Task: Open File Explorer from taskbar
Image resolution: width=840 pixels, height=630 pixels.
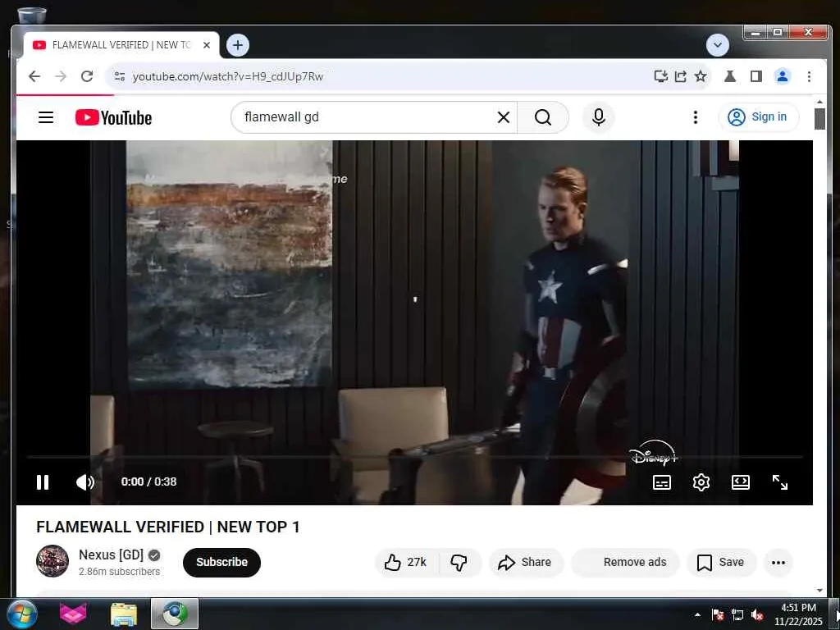Action: click(x=124, y=614)
